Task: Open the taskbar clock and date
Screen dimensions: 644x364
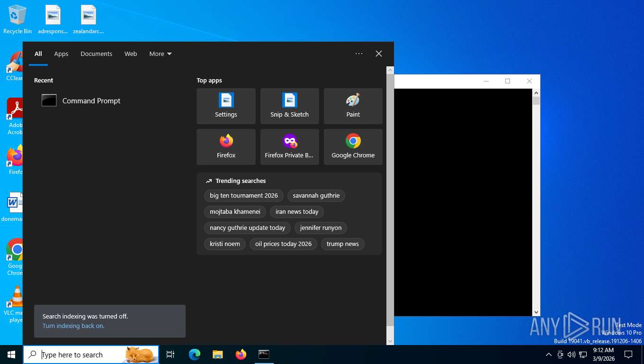Action: pyautogui.click(x=603, y=355)
